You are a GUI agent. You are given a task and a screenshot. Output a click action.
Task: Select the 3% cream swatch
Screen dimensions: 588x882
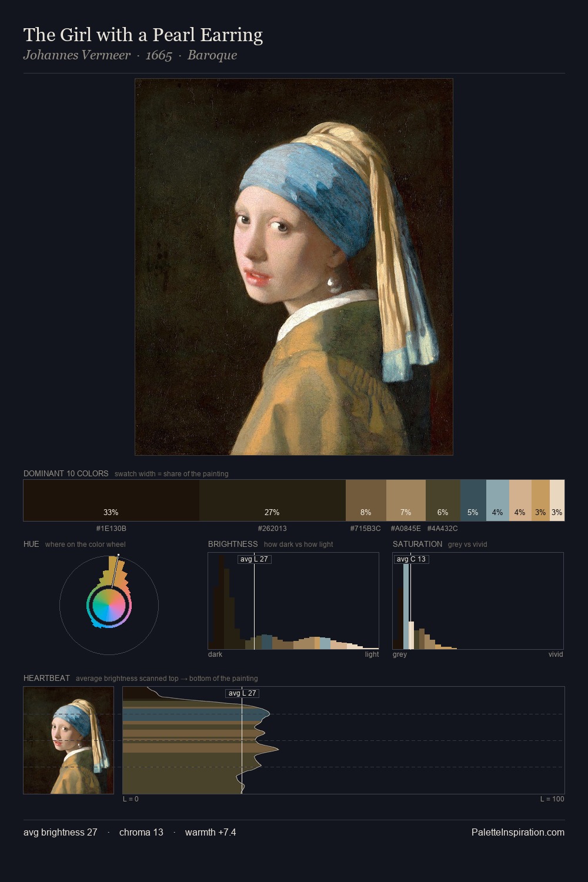click(557, 500)
